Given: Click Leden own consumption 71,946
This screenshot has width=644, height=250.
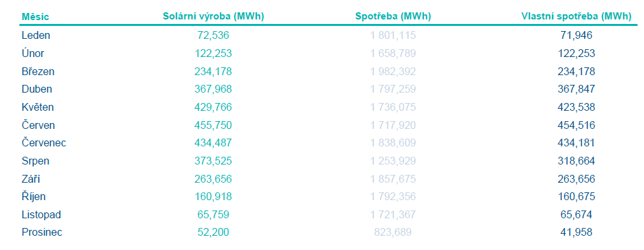Looking at the screenshot, I should click(576, 36).
